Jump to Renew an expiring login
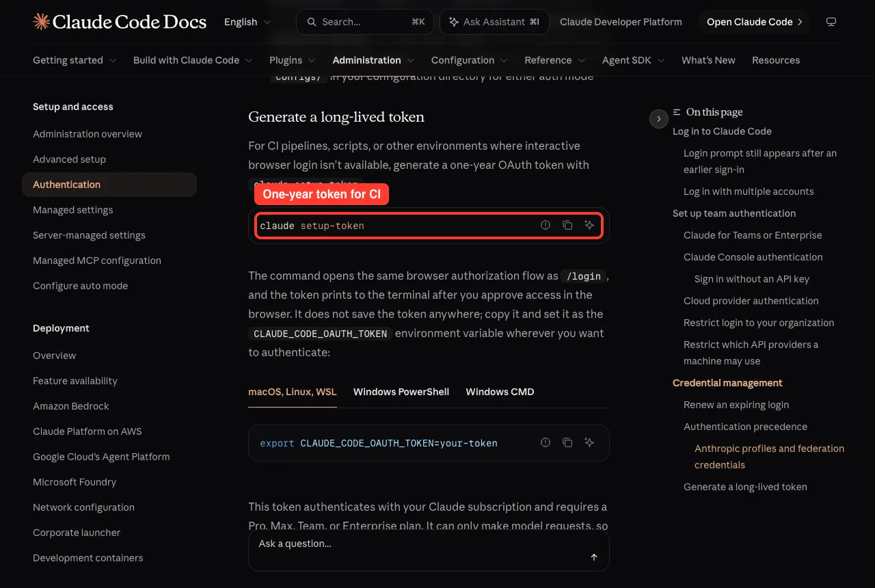 pos(736,405)
